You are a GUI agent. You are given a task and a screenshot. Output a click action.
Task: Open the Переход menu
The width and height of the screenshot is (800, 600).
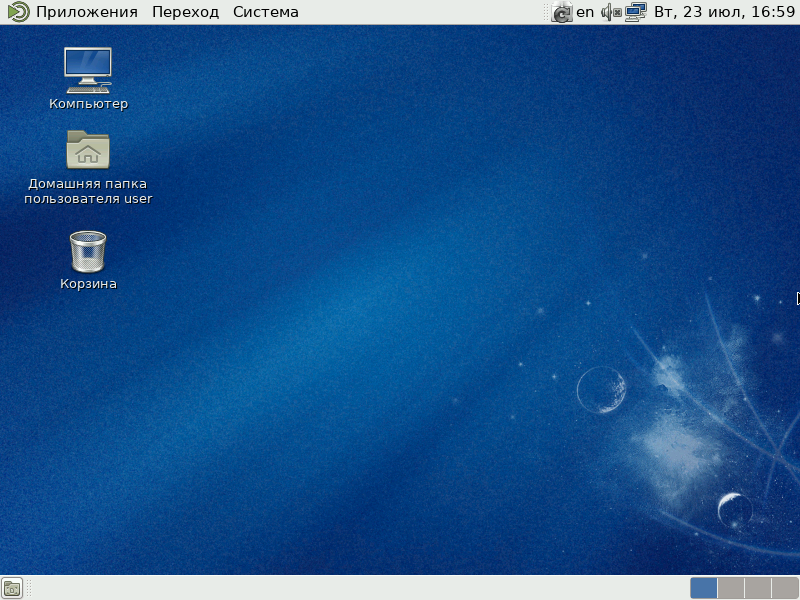pos(185,12)
